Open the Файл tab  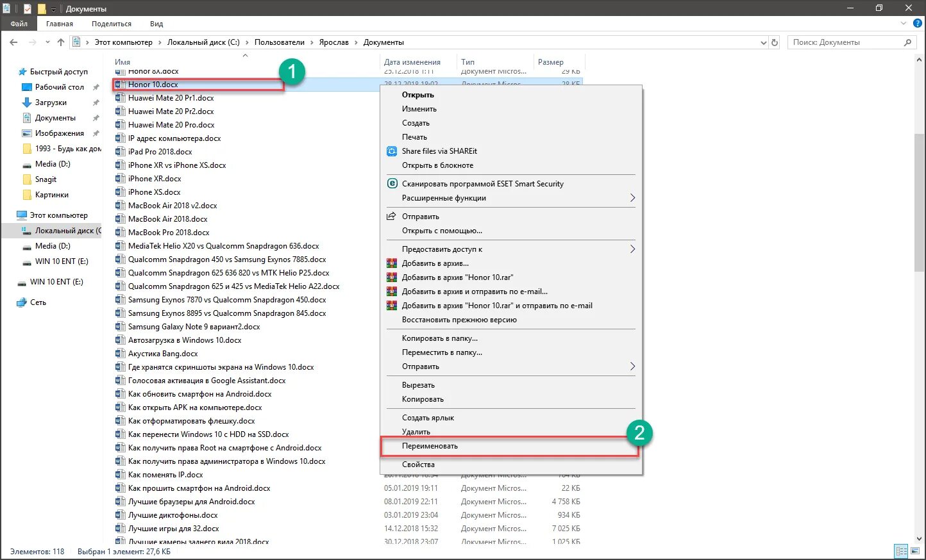pos(19,24)
